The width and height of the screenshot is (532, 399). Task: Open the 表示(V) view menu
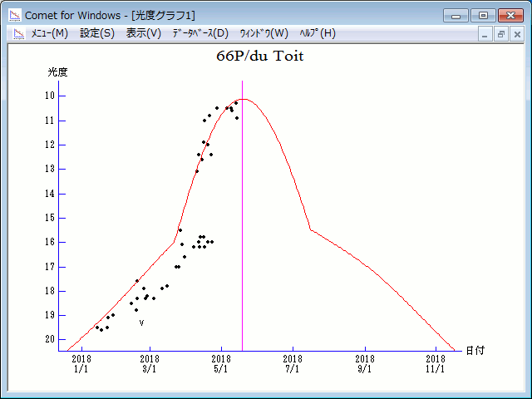pos(144,33)
